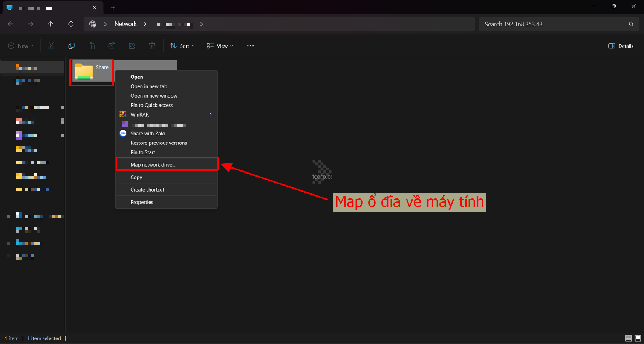Click the Paste clipboard icon
Image resolution: width=644 pixels, height=344 pixels.
(92, 46)
